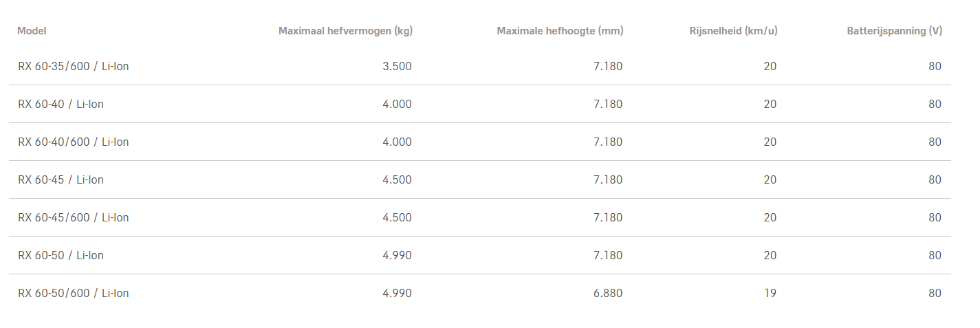Open the RX 60-35/600 / Li-Ion model
Screen dimensions: 980x328
(x=74, y=67)
